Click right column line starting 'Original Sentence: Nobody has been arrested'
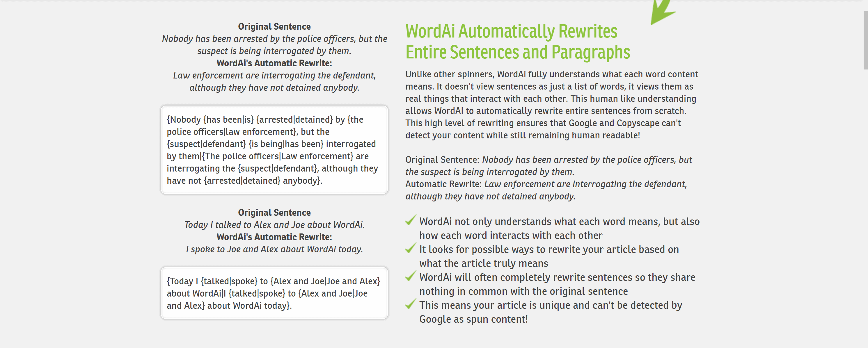The height and width of the screenshot is (348, 868). click(x=549, y=166)
